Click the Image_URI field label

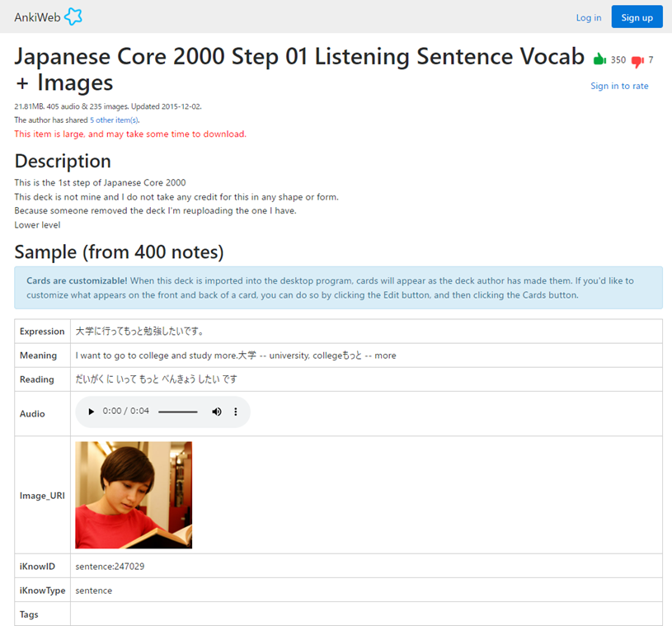[x=42, y=495]
